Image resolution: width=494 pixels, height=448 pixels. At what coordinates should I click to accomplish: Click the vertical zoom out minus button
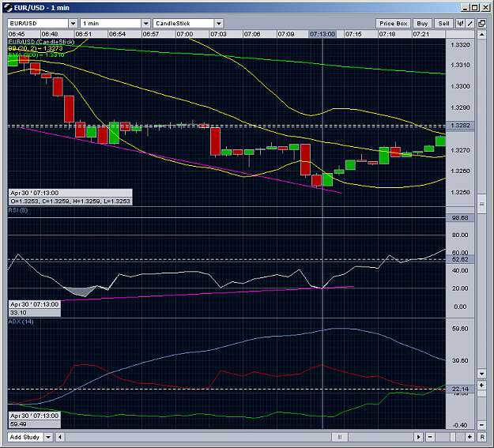click(481, 425)
